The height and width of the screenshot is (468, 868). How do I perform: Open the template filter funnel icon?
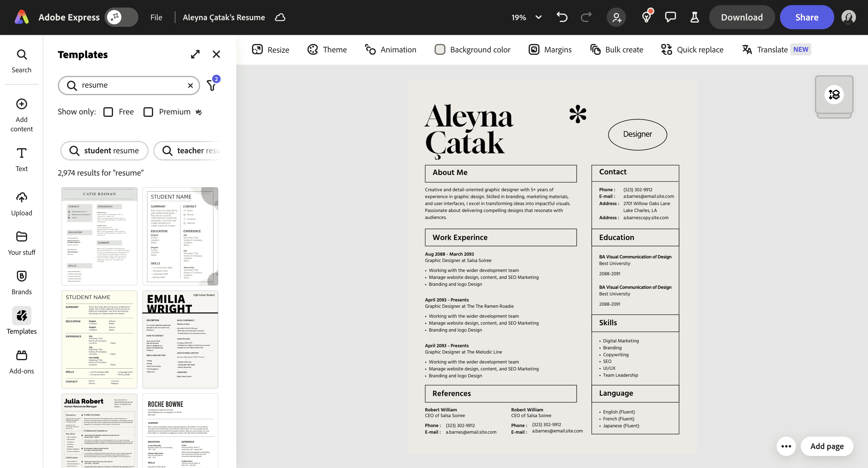212,86
